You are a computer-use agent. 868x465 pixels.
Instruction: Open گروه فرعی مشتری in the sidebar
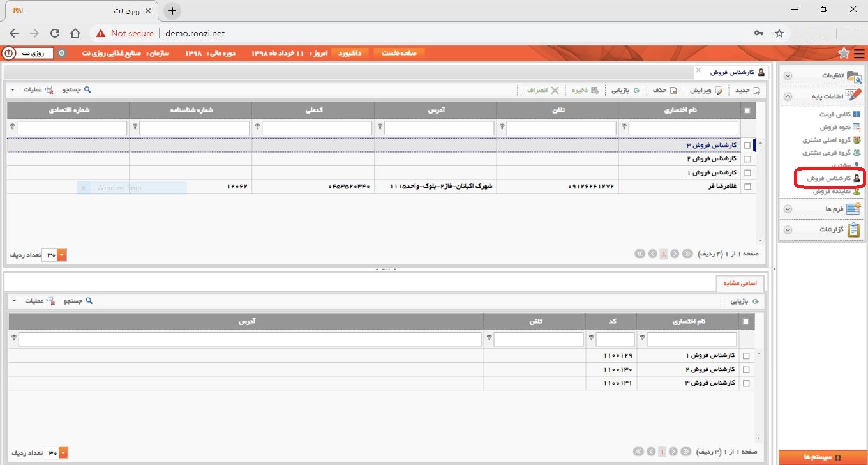click(x=831, y=153)
